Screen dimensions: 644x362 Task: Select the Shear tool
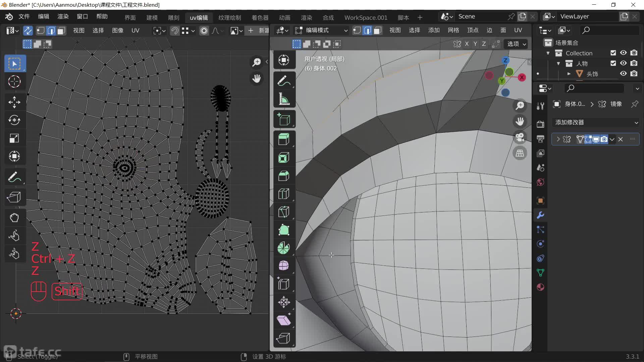284,320
